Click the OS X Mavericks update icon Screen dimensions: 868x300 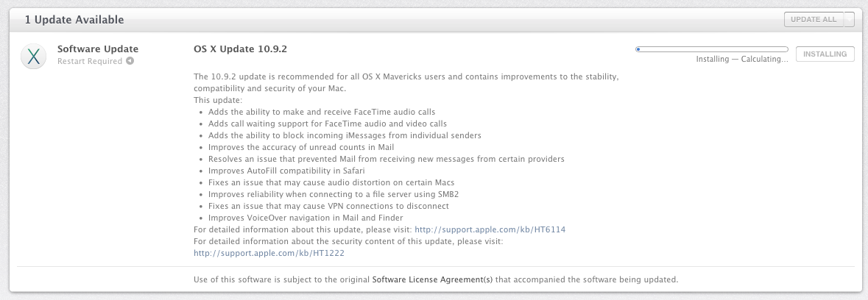click(33, 56)
